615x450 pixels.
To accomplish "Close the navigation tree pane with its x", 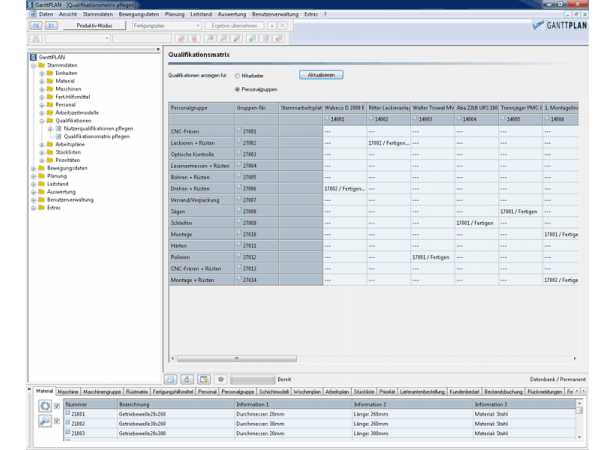I will point(158,49).
